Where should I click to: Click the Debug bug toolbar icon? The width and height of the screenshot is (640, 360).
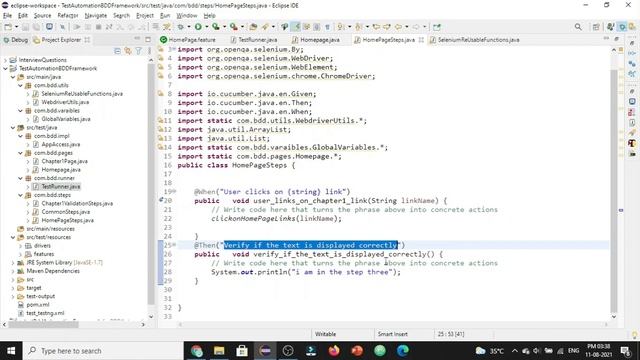[x=180, y=27]
